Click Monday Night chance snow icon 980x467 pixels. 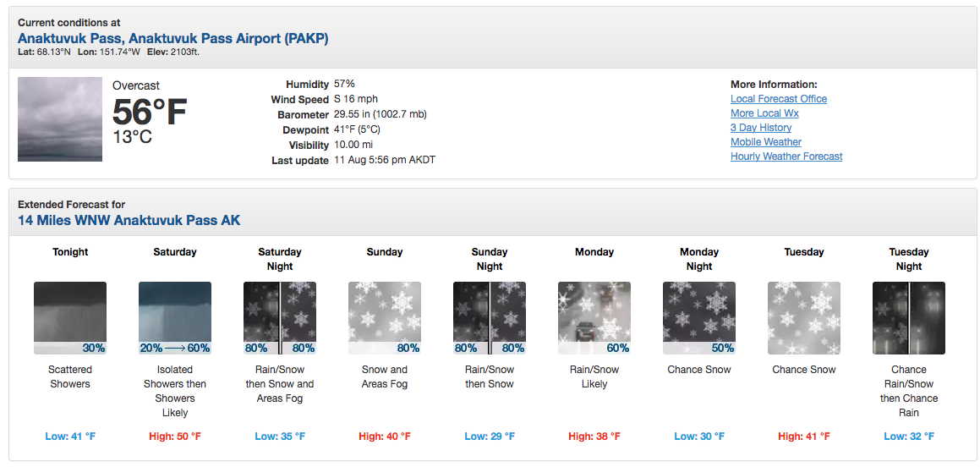coord(699,317)
